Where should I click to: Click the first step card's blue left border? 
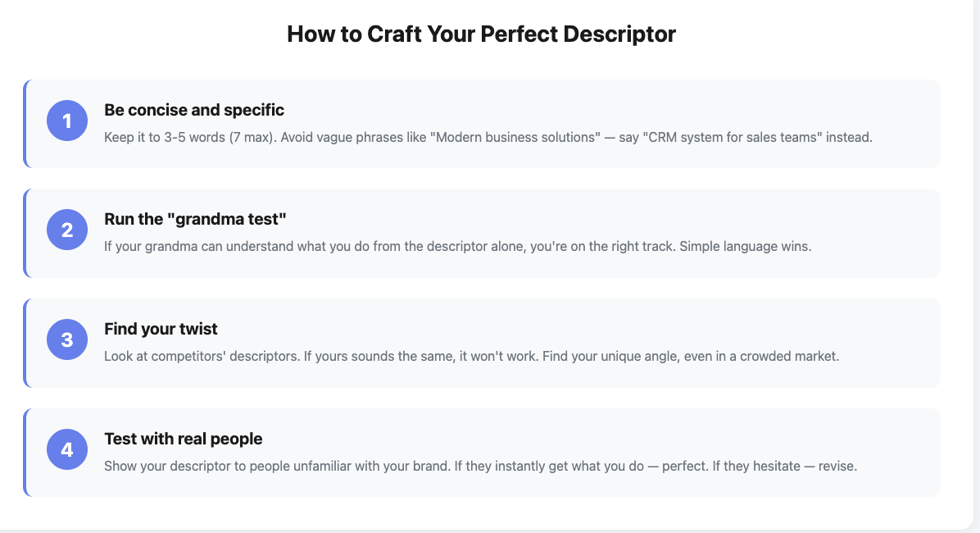coord(25,124)
